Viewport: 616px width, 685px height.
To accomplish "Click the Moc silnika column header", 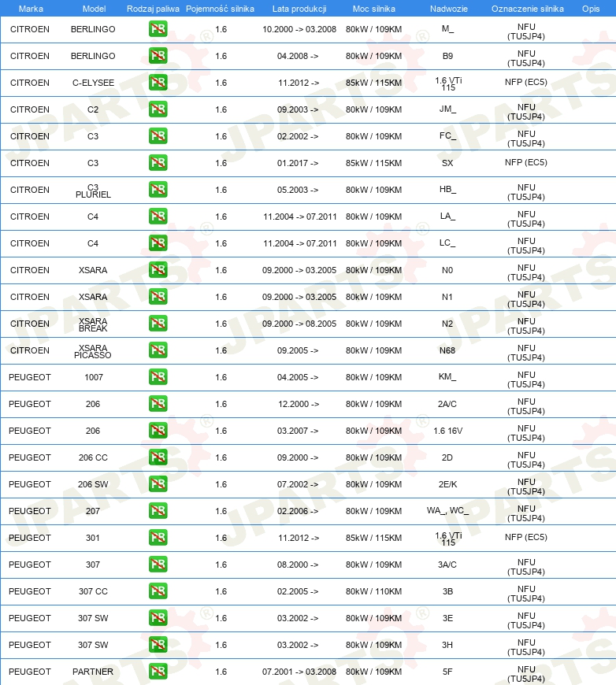I will point(374,9).
